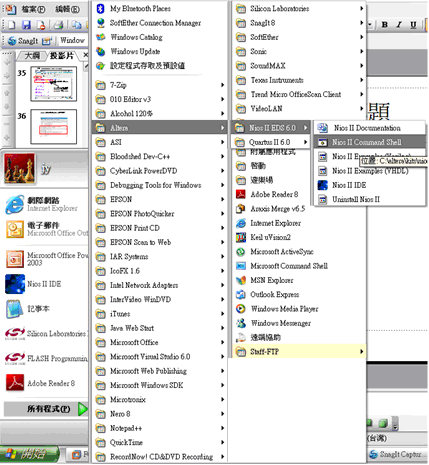Open SnagIt Capture taskbar item

coord(397,454)
